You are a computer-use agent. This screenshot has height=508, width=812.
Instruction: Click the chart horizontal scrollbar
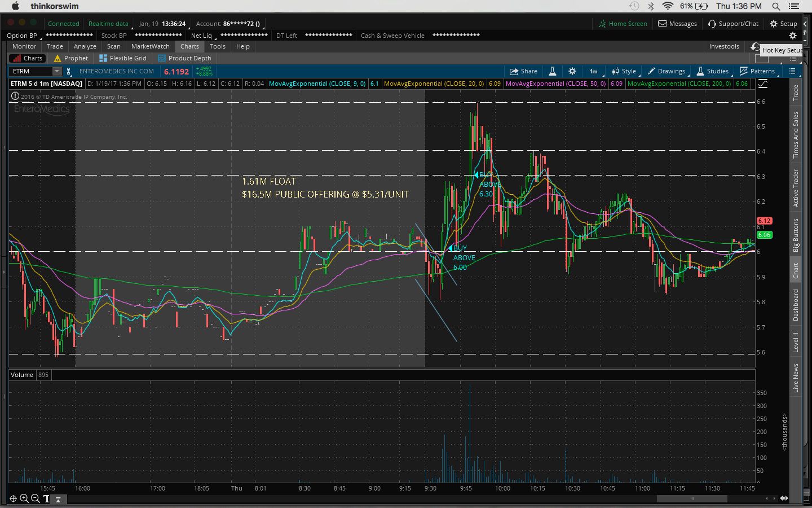point(692,498)
